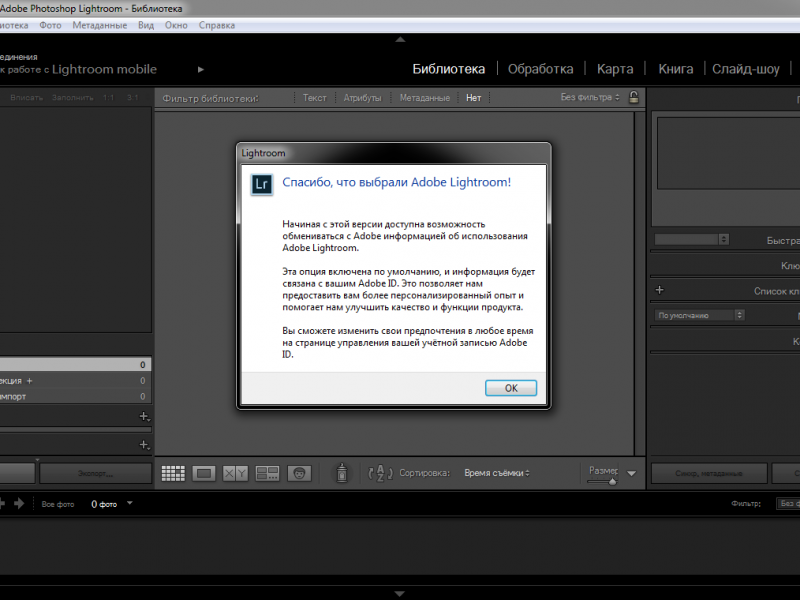The width and height of the screenshot is (800, 600).
Task: Toggle sort direction A-Z icon
Action: pos(381,473)
